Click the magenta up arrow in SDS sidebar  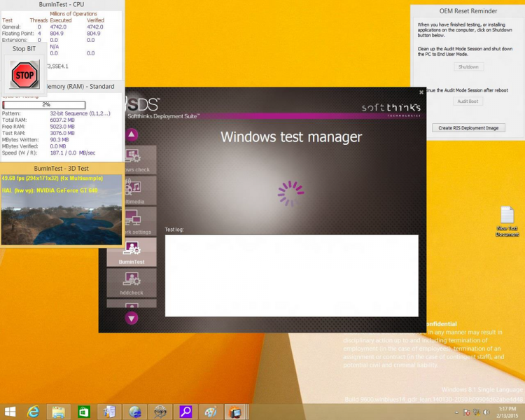click(132, 134)
